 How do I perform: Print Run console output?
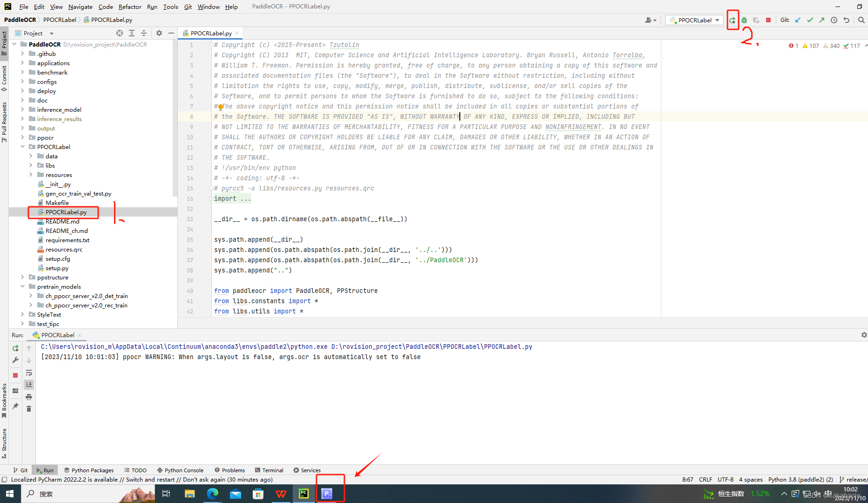click(29, 397)
